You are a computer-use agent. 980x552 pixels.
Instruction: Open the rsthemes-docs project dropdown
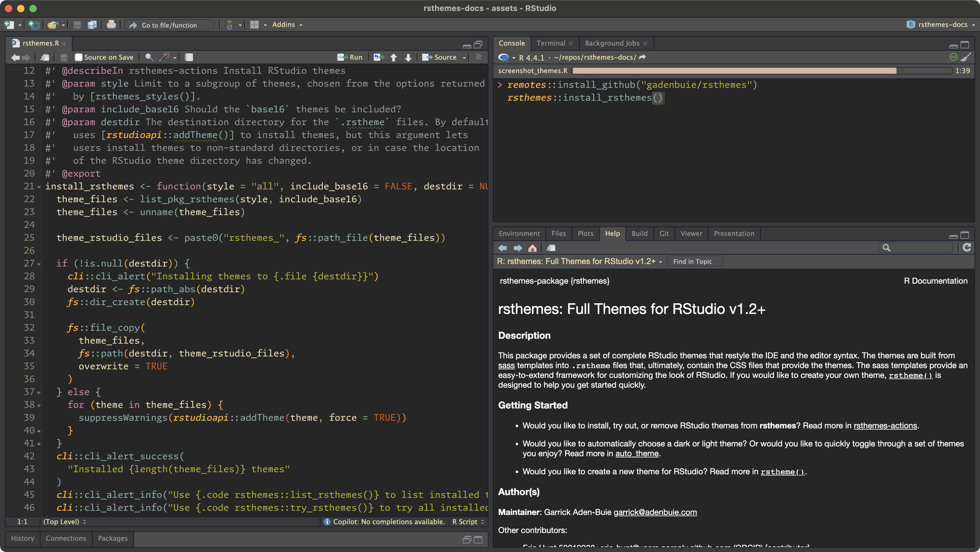tap(942, 25)
